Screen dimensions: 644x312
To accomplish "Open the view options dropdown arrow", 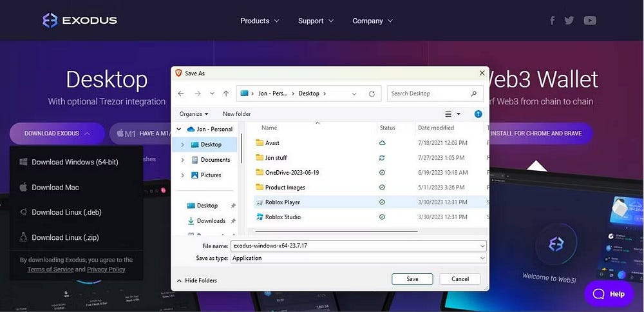I will pyautogui.click(x=459, y=114).
